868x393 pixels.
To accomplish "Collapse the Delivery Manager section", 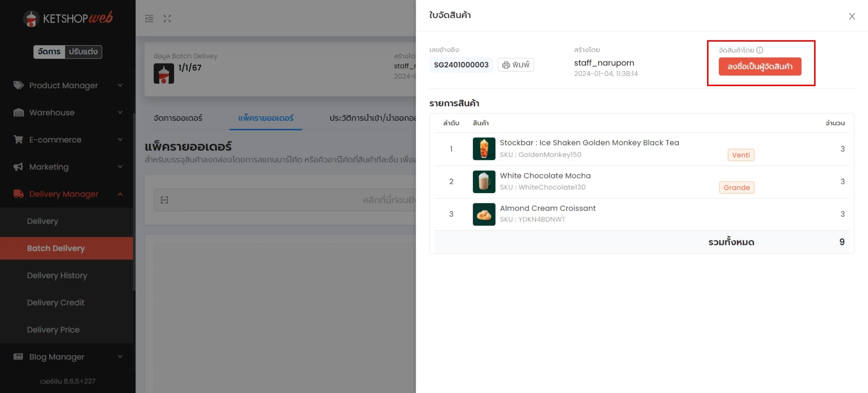I will click(x=68, y=194).
